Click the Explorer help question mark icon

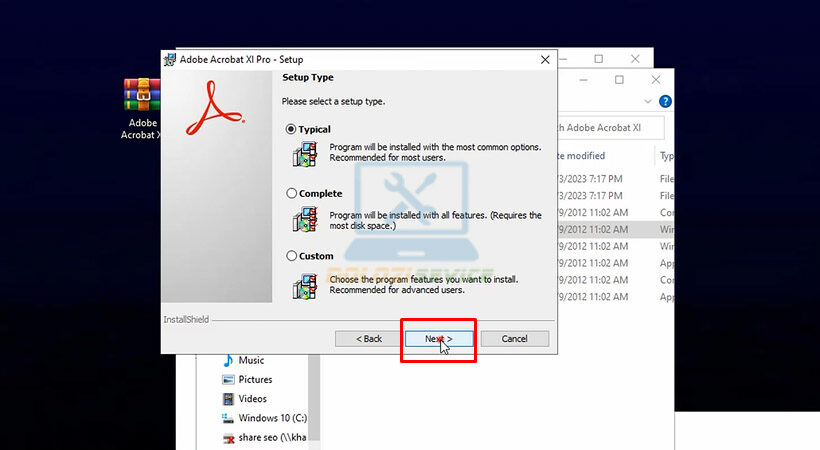click(x=665, y=102)
